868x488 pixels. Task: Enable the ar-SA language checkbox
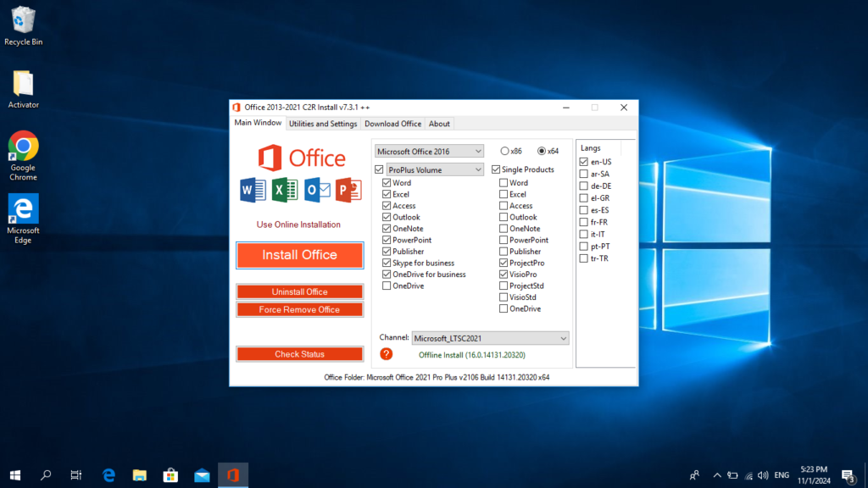tap(583, 174)
